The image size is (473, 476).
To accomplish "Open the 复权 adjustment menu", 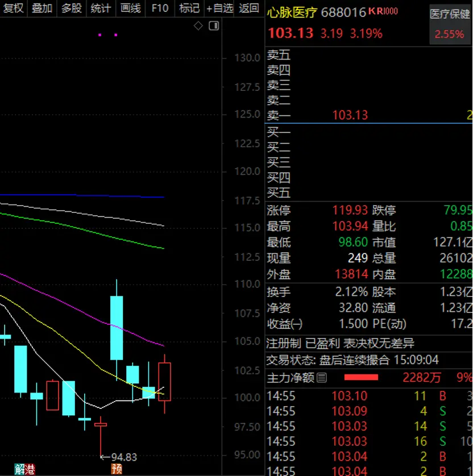I will [x=14, y=8].
